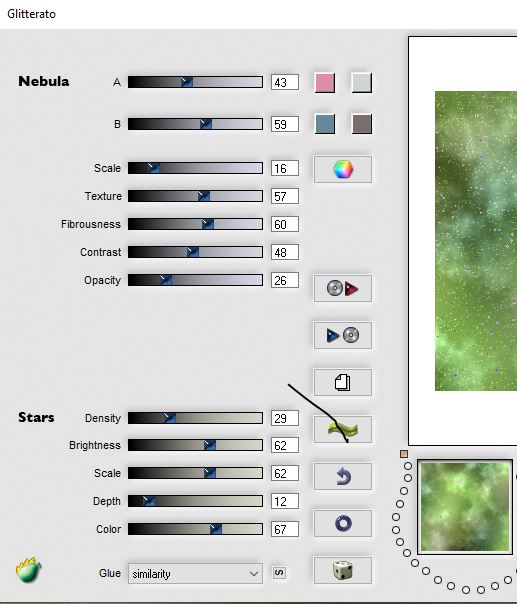Open the Glue similarity dropdown

[195, 574]
